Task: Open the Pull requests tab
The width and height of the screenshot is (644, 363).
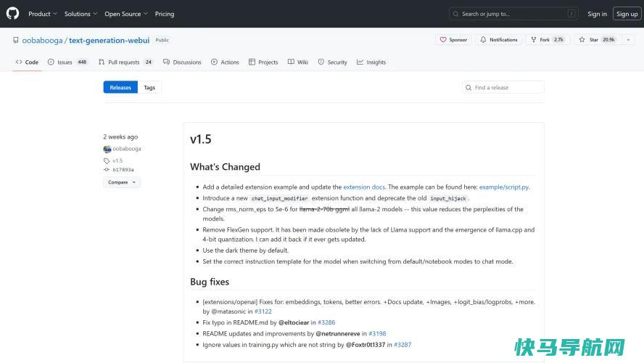Action: [126, 62]
